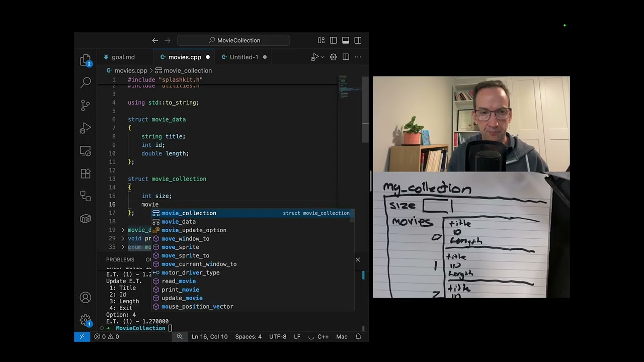Close the bottom panel with X
The image size is (644, 362).
pos(358,259)
